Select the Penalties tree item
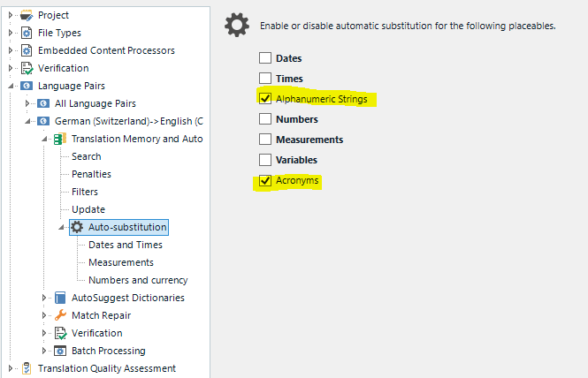Screen dimensions: 588x378 tap(91, 174)
